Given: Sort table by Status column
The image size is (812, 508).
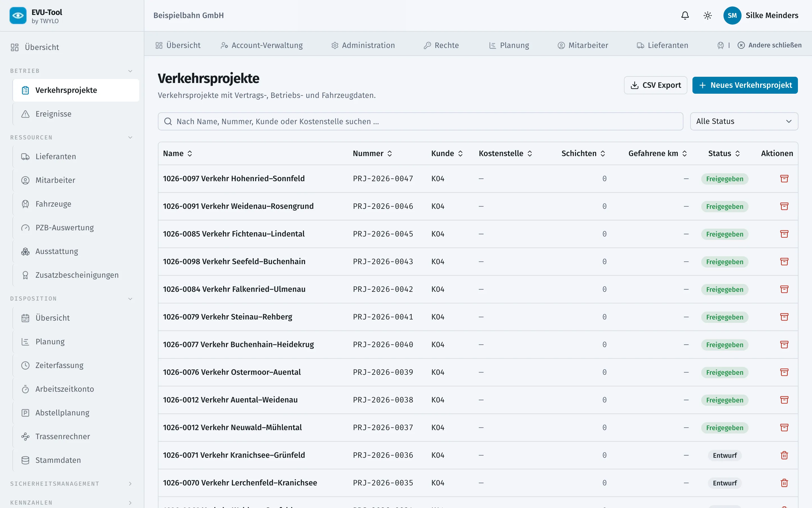Looking at the screenshot, I should coord(724,154).
